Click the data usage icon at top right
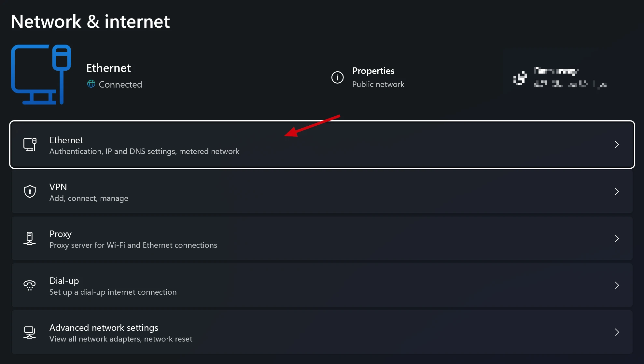Image resolution: width=644 pixels, height=364 pixels. (520, 78)
